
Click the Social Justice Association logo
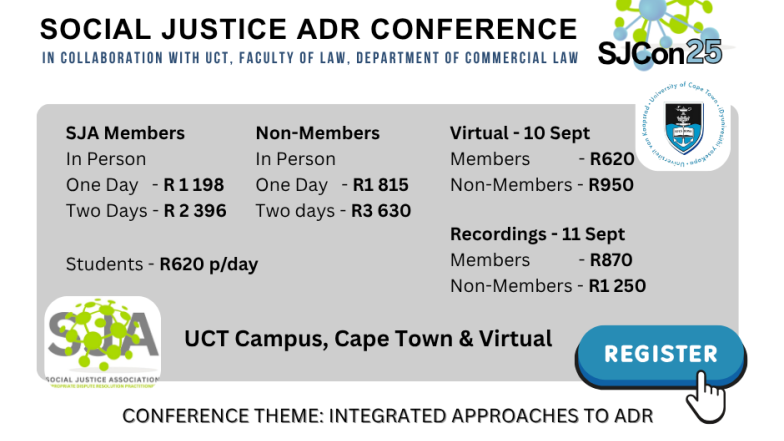(x=102, y=342)
